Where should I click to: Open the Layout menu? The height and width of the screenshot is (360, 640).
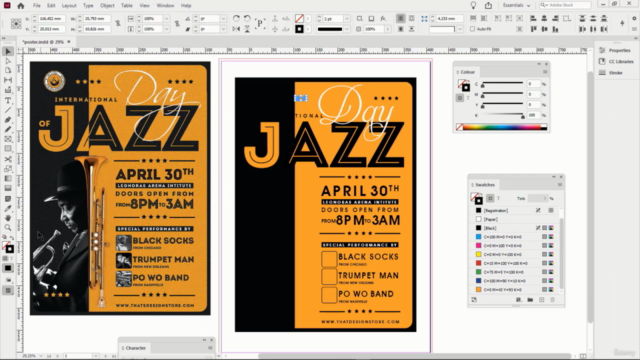coord(69,5)
